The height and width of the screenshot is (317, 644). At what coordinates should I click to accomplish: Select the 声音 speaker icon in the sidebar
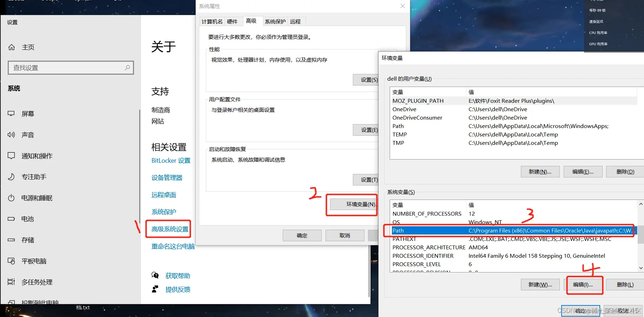click(11, 135)
